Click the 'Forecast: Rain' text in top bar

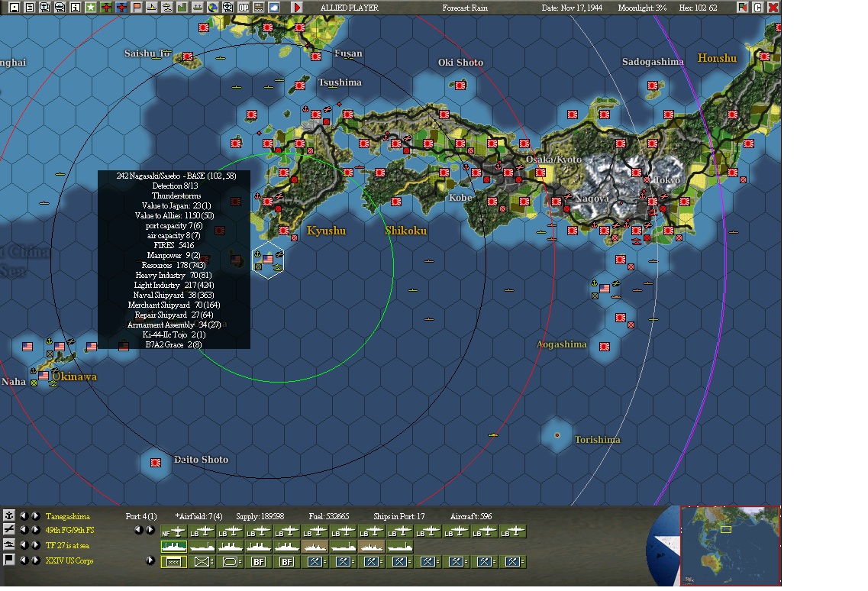[x=465, y=8]
